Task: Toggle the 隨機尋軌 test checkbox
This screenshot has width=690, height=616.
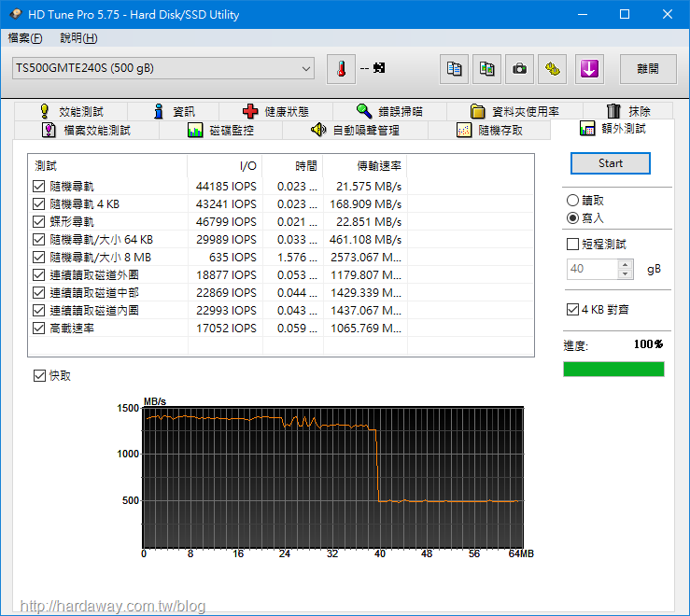Action: (x=38, y=187)
